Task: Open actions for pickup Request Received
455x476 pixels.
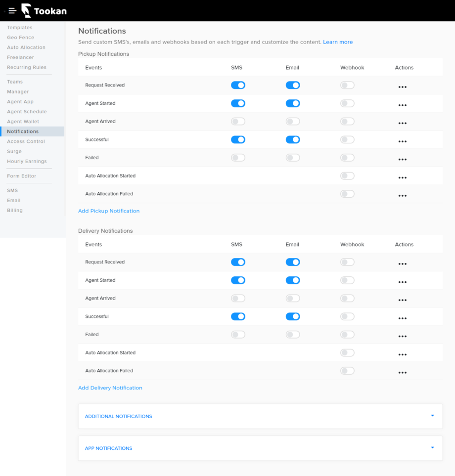Action: (x=402, y=87)
